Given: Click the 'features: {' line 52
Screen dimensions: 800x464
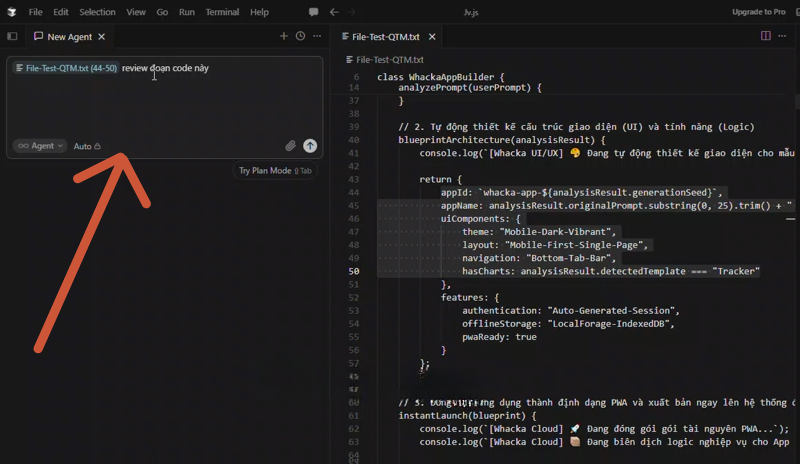Looking at the screenshot, I should [x=470, y=298].
